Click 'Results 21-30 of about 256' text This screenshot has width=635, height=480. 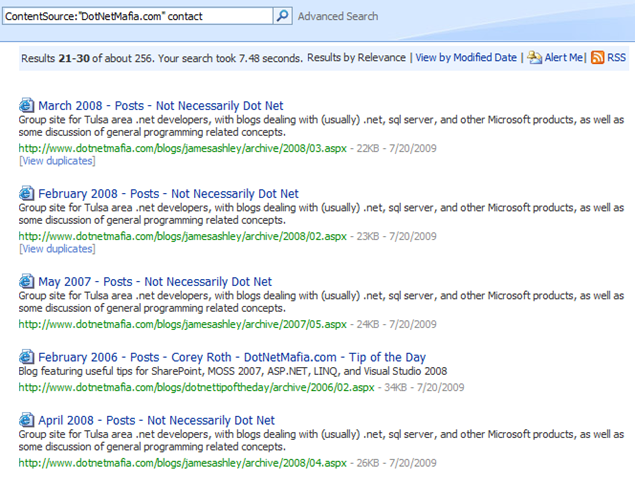87,58
